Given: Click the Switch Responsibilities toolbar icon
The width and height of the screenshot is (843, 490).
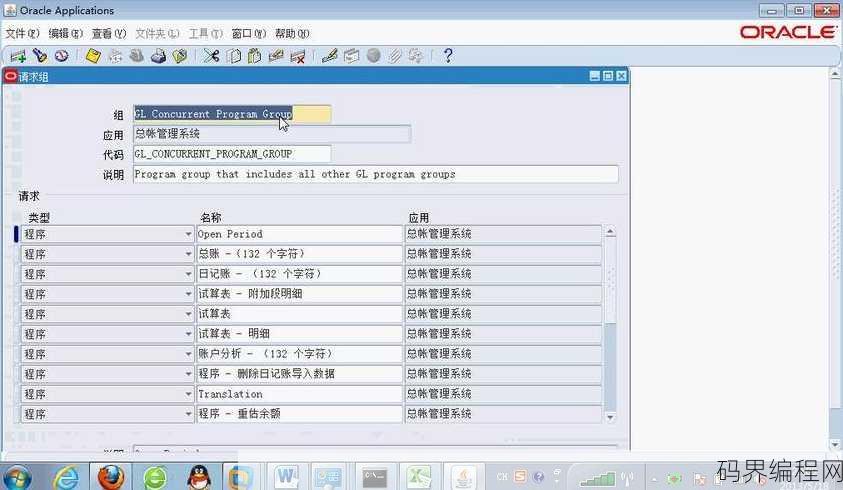Looking at the screenshot, I should pos(137,55).
